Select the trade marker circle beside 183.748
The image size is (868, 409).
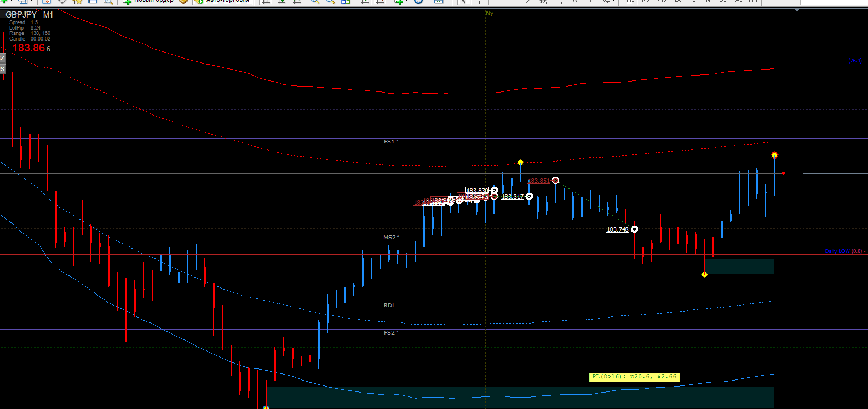[x=634, y=229]
